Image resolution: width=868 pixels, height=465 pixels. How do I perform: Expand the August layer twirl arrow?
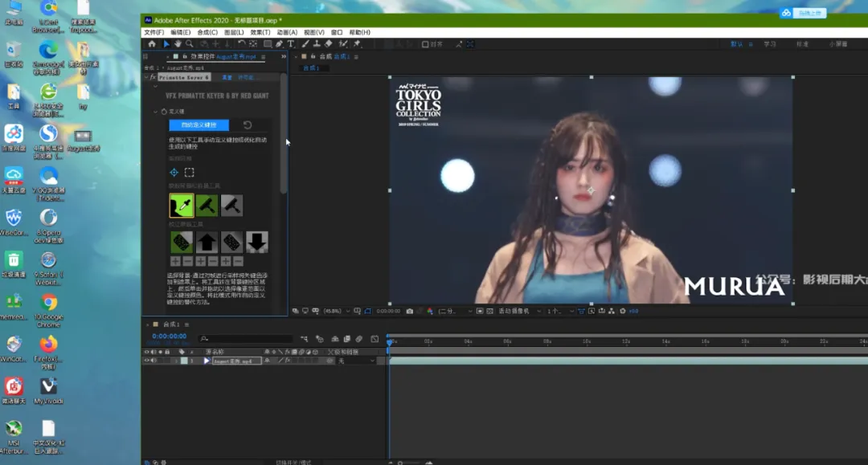(177, 361)
